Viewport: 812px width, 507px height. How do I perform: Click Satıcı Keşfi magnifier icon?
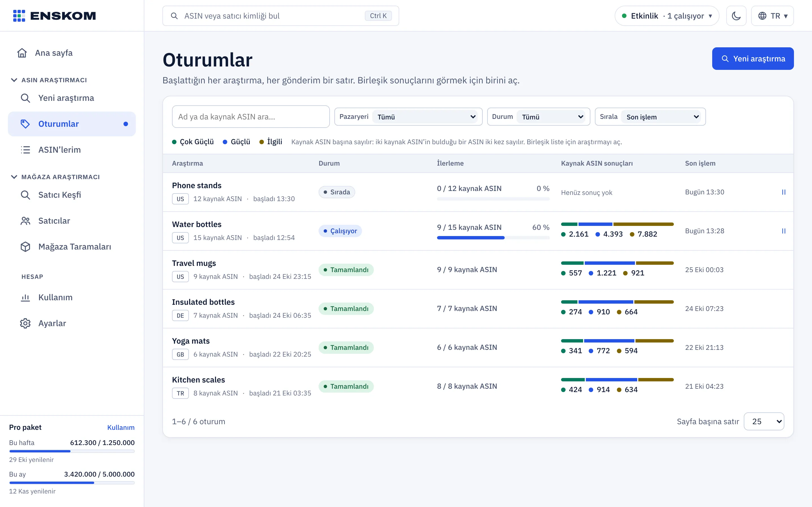pyautogui.click(x=25, y=195)
